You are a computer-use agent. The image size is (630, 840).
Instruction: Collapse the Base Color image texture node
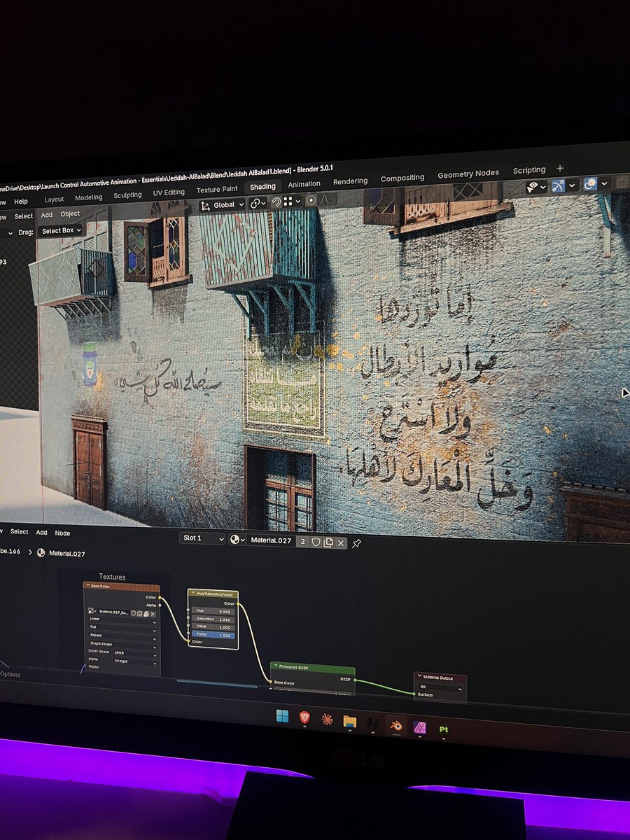87,585
